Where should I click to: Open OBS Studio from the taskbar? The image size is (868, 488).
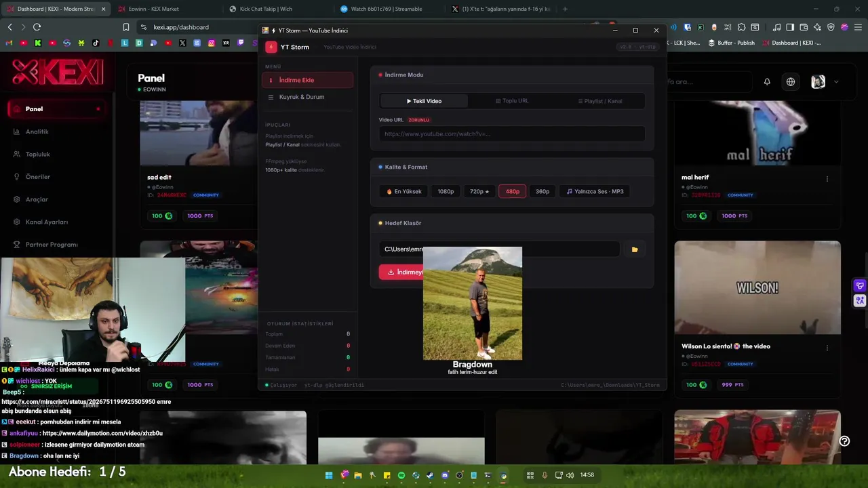(459, 475)
